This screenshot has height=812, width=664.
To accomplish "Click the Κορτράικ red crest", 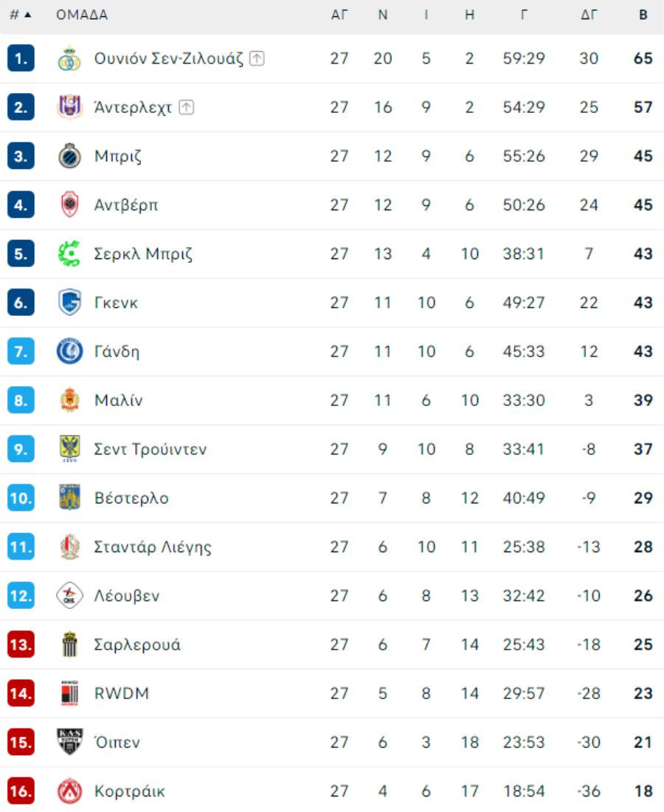I will (69, 791).
